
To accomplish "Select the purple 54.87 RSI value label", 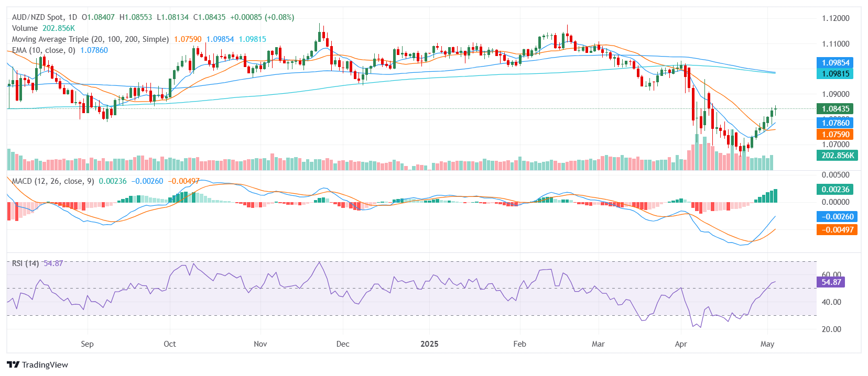I will coord(831,282).
